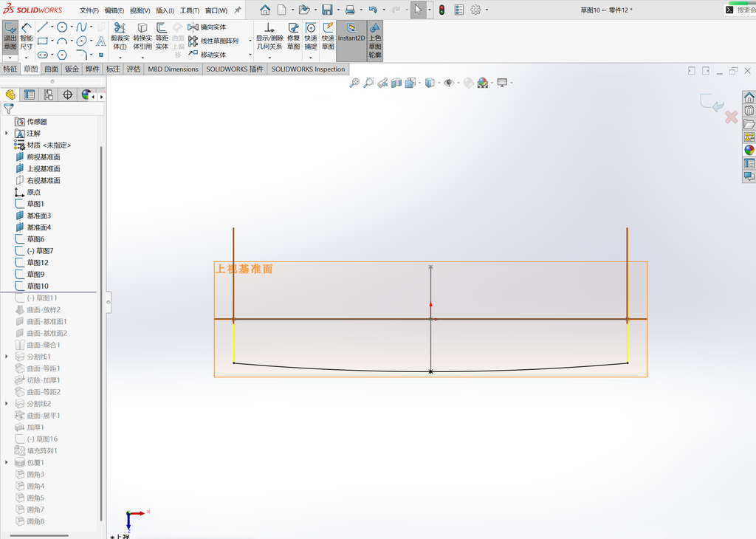Open the Smart Dimension dropdown arrow
Screen dimensions: 756x539
tap(26, 58)
